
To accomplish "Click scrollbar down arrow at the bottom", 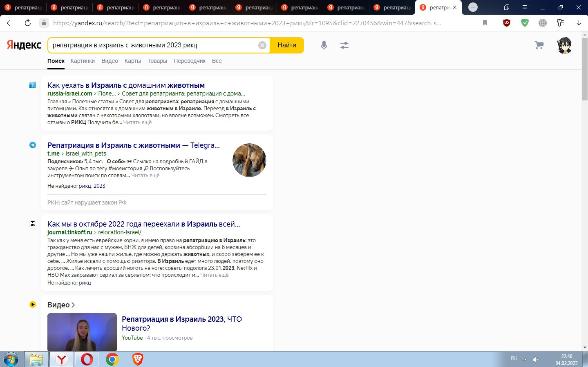I will click(585, 347).
